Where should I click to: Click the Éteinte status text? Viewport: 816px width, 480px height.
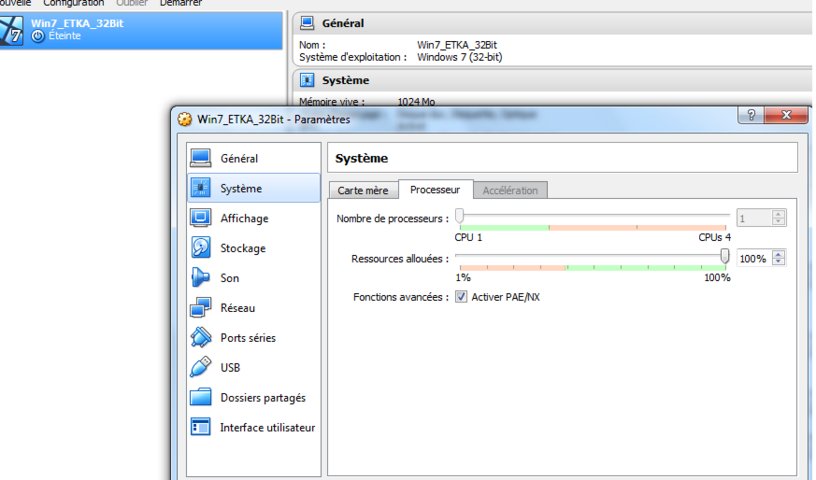[x=65, y=36]
